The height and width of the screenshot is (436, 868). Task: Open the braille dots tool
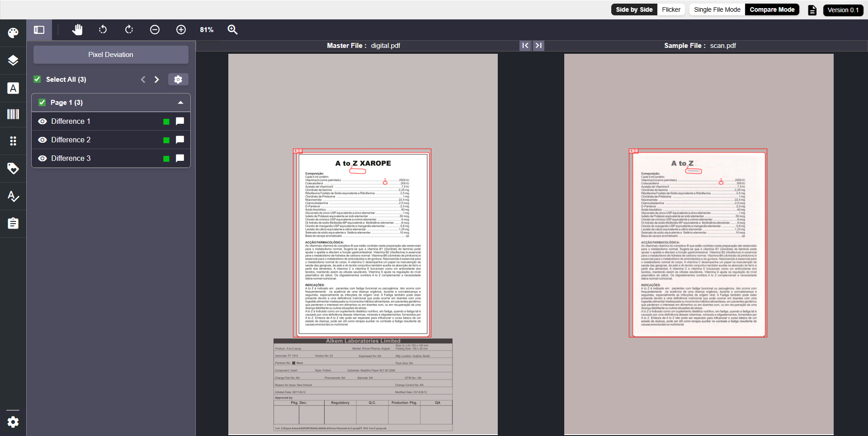[x=13, y=141]
